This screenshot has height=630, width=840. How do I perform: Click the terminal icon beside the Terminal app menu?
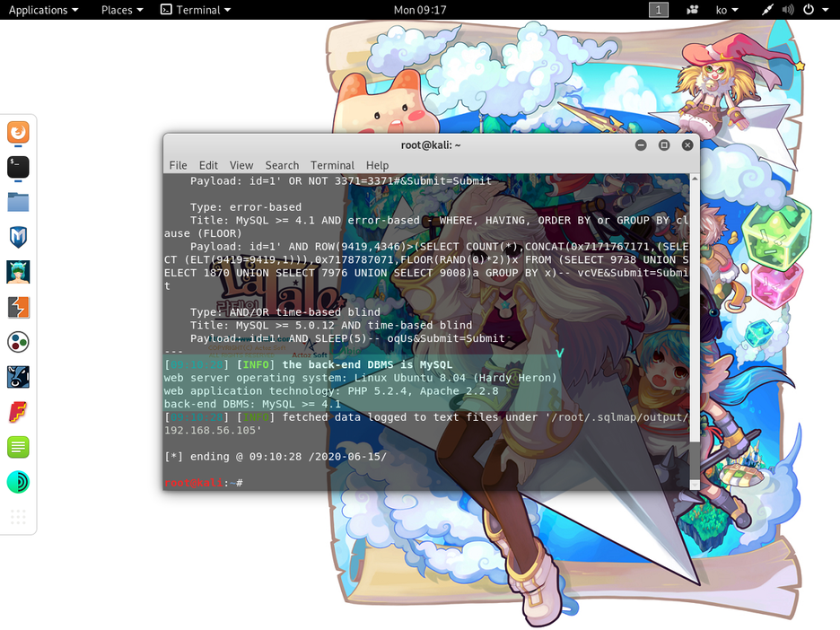167,10
